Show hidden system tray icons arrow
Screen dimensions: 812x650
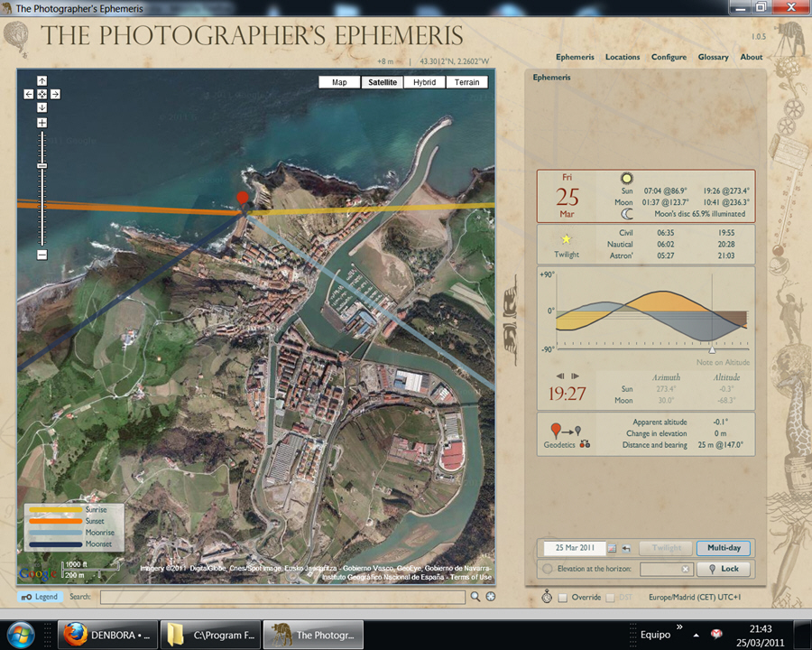tap(696, 635)
